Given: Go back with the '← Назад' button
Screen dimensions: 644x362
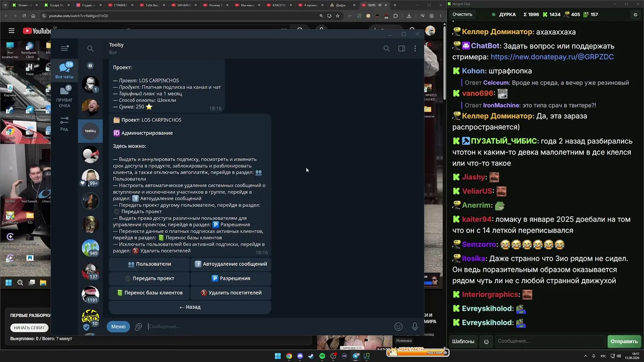Looking at the screenshot, I should (190, 307).
